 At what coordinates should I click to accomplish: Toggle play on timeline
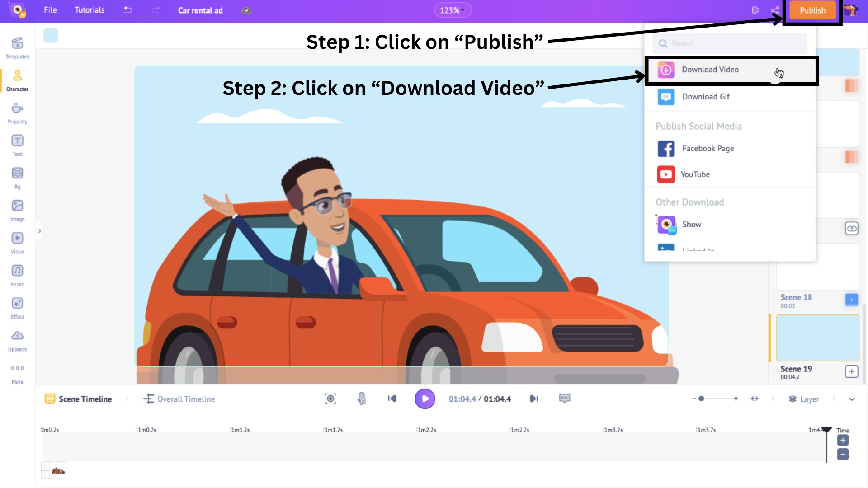426,399
